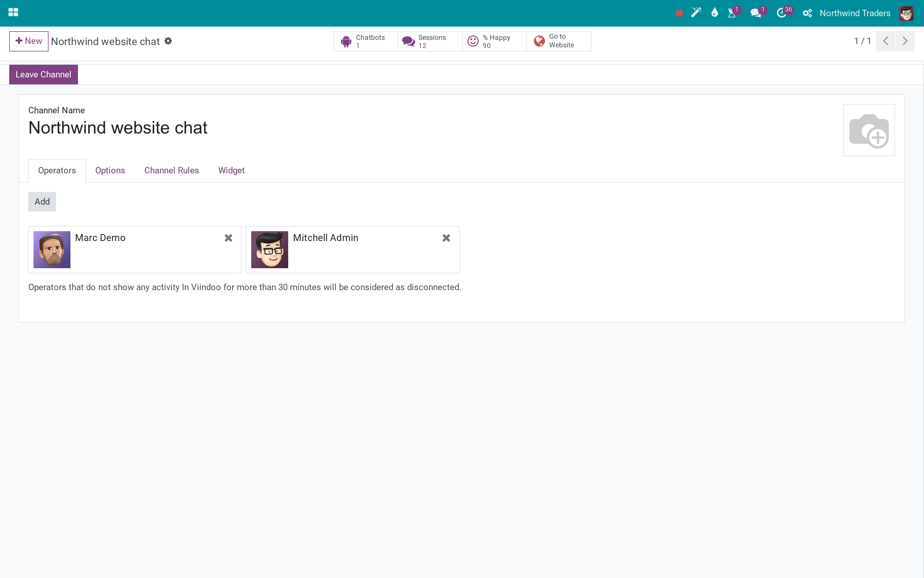Switch company via Northwind Traders
Image resolution: width=924 pixels, height=578 pixels.
[855, 13]
